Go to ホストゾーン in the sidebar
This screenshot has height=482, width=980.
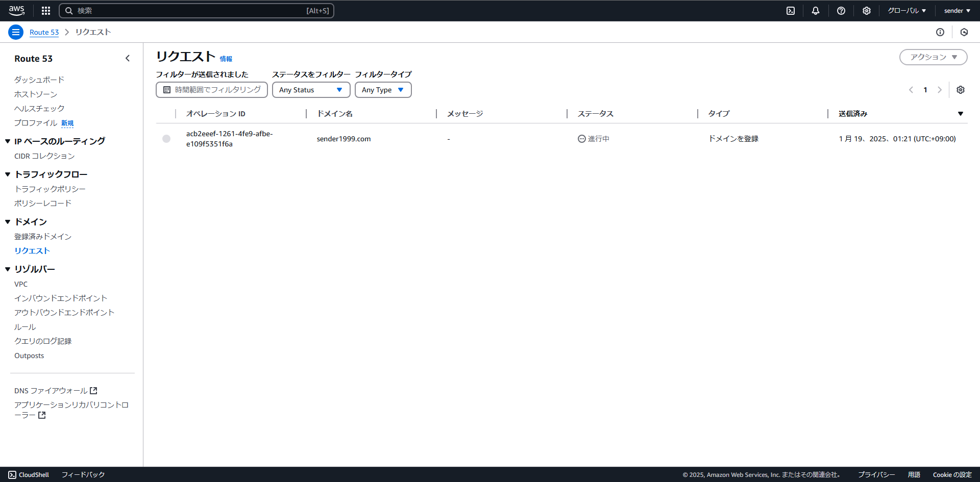pos(36,94)
